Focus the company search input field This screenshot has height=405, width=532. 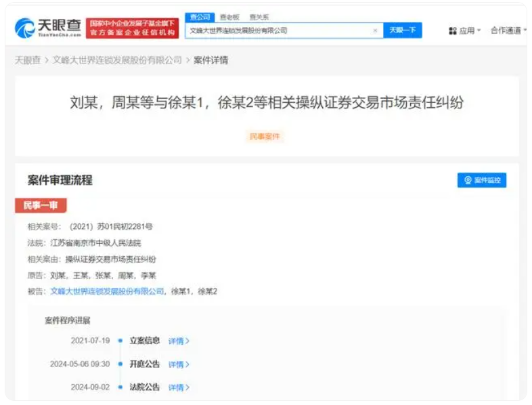point(278,30)
